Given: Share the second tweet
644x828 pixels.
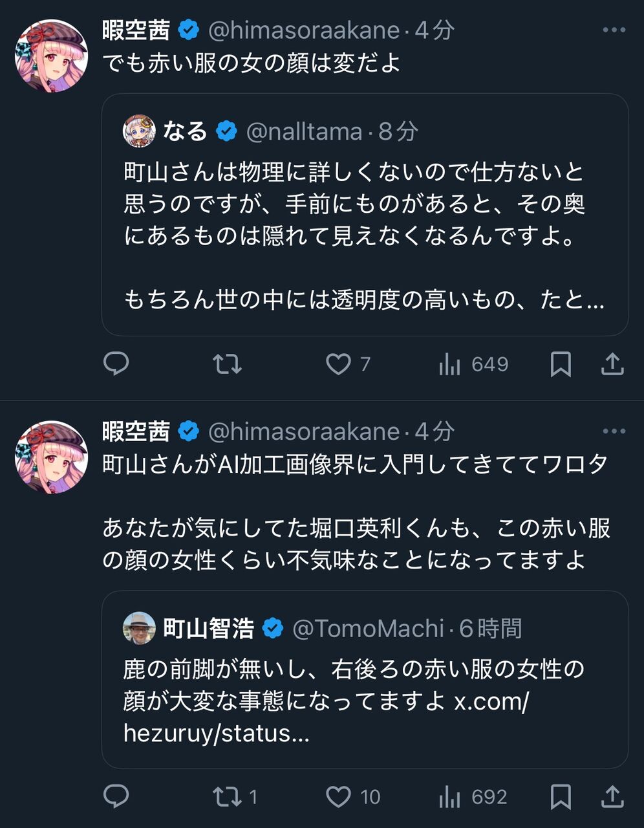Looking at the screenshot, I should coord(612,796).
